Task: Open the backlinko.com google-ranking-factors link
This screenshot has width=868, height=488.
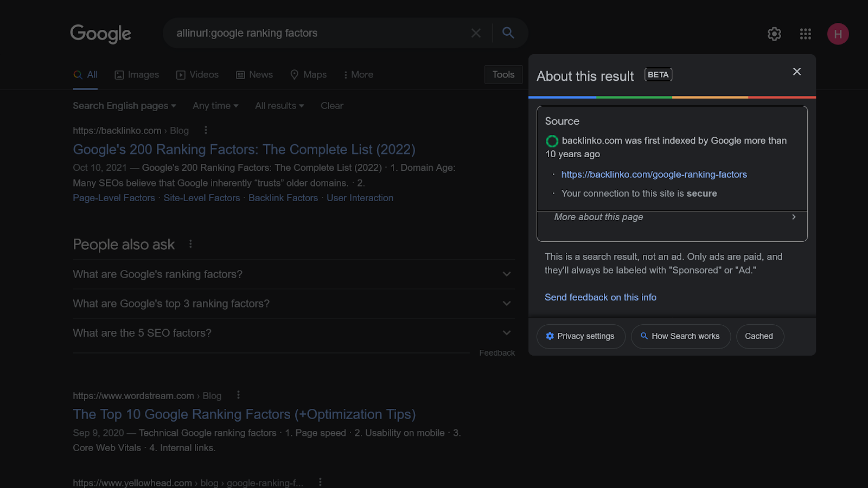Action: [654, 175]
